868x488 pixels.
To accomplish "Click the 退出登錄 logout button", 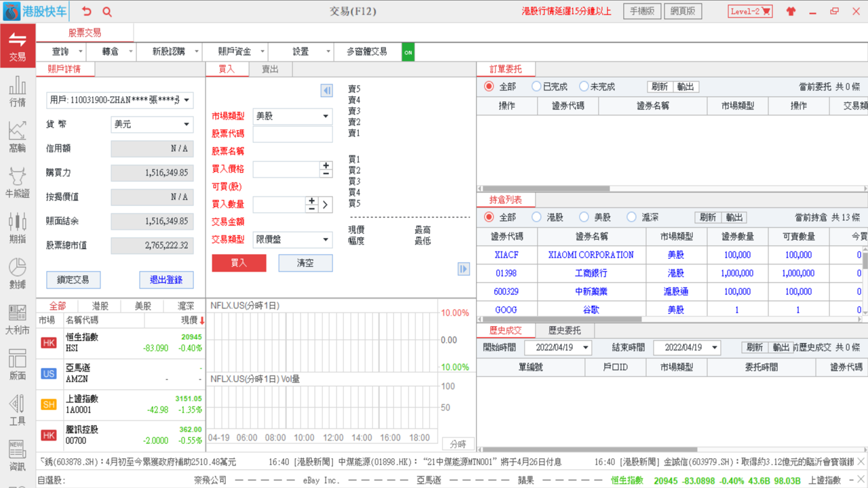I will point(166,280).
